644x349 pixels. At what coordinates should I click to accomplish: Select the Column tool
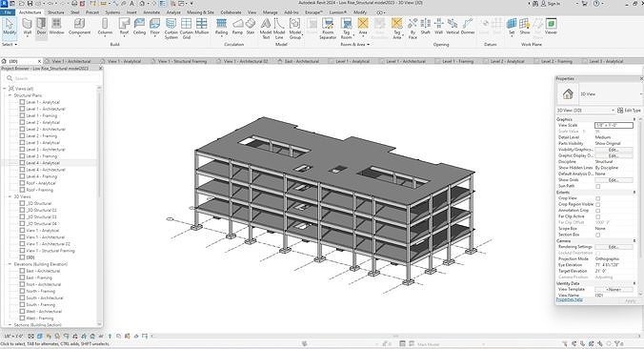[105, 27]
